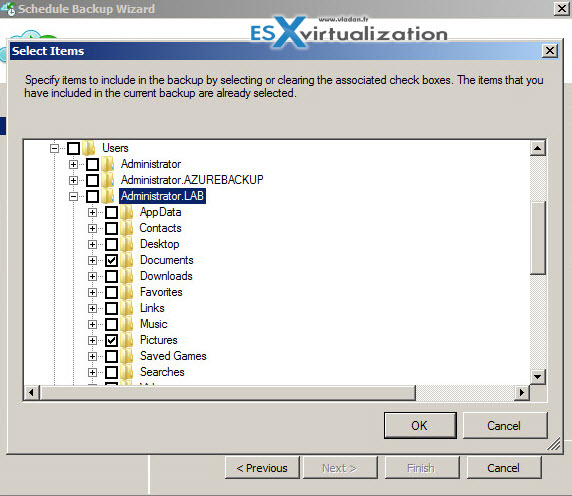Uncheck the Documents checkbox
Viewport: 572px width, 496px height.
pos(111,260)
